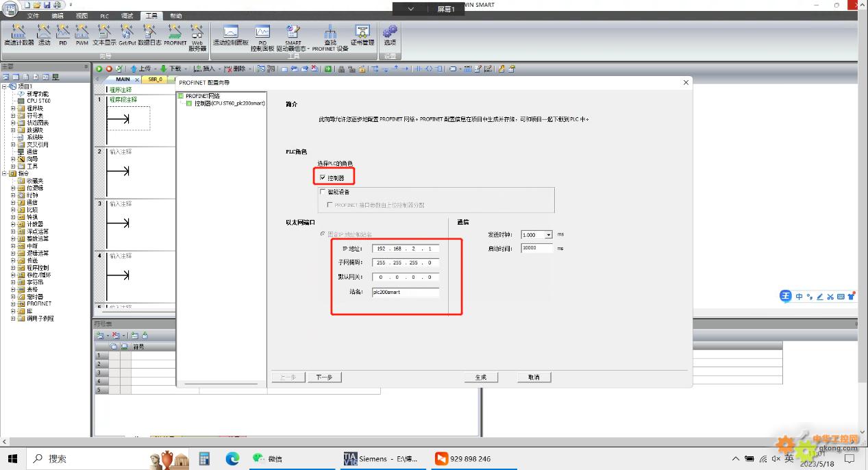868x470 pixels.
Task: Open SMART 驱动器组态 tool
Action: click(293, 38)
